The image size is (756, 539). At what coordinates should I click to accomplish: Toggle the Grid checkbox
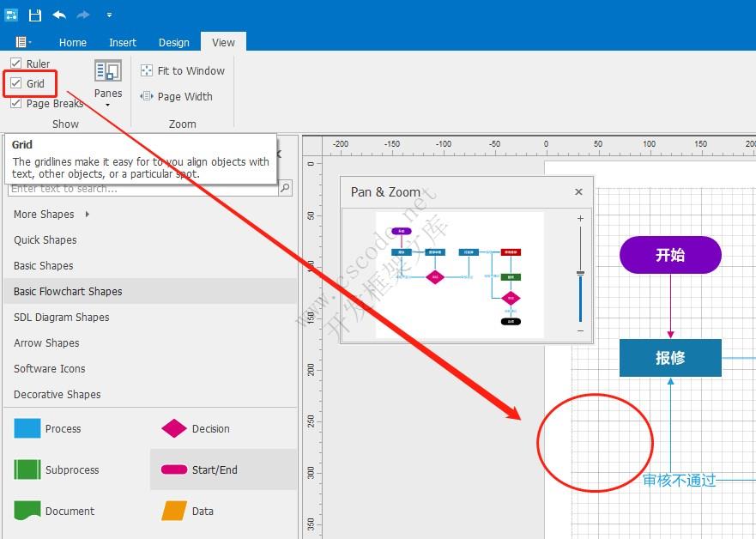tap(18, 83)
